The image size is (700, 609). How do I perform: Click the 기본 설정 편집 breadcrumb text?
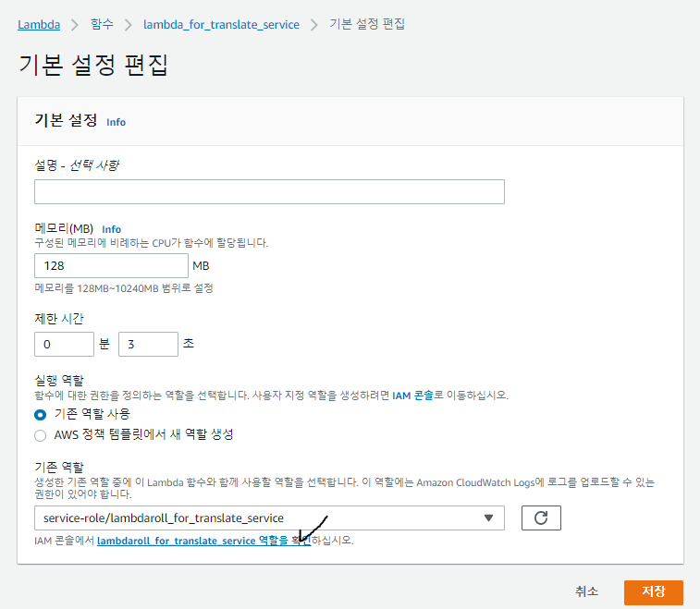click(x=367, y=24)
